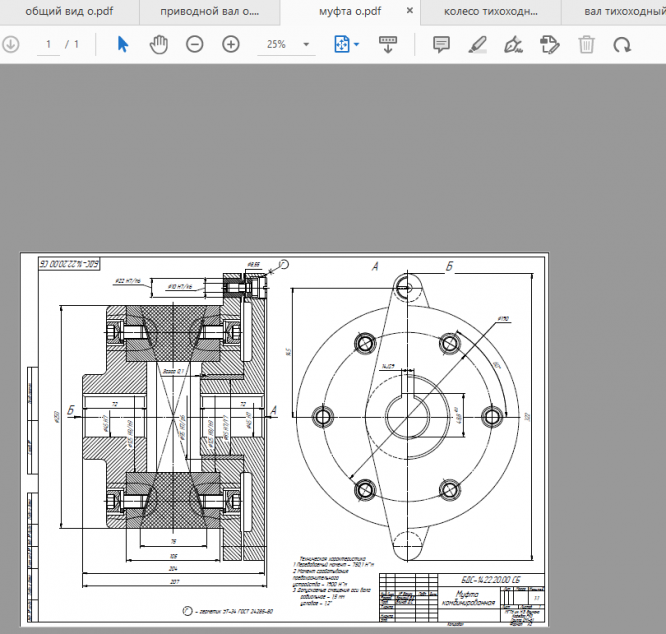Select the arrow selection tool
The width and height of the screenshot is (666, 634).
pyautogui.click(x=123, y=45)
